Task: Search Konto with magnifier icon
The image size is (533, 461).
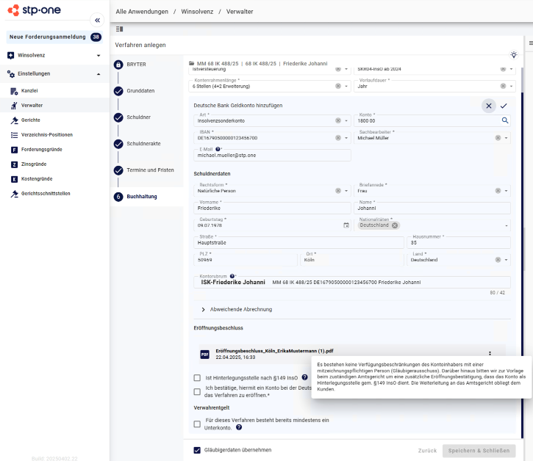Action: pyautogui.click(x=505, y=120)
